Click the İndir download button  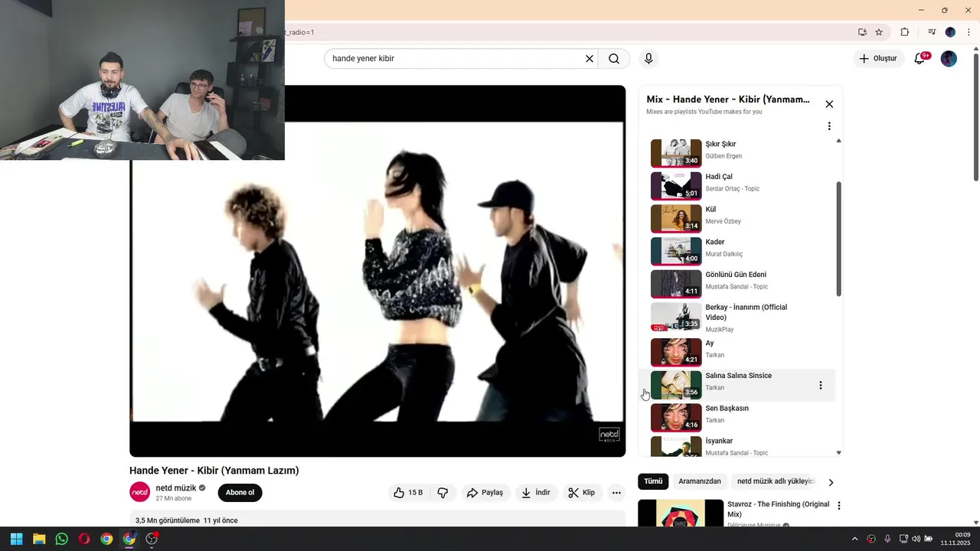(x=536, y=493)
